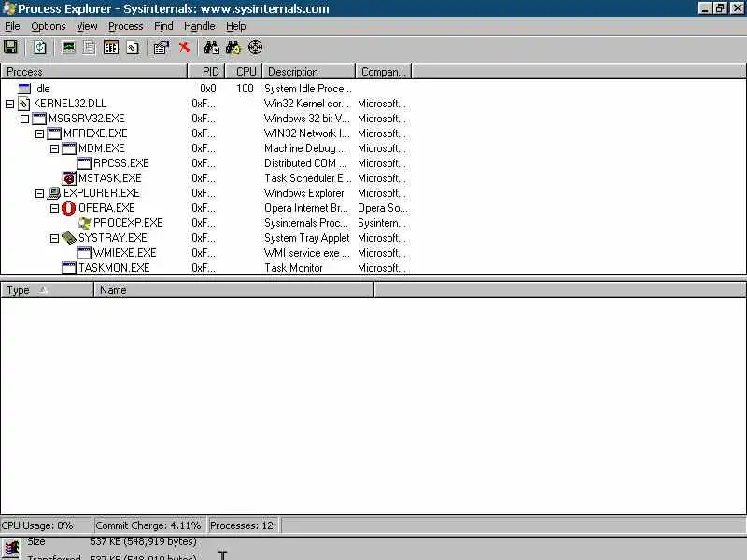Image resolution: width=747 pixels, height=560 pixels.
Task: Click the PROCEXP.EXE icon
Action: pyautogui.click(x=84, y=223)
